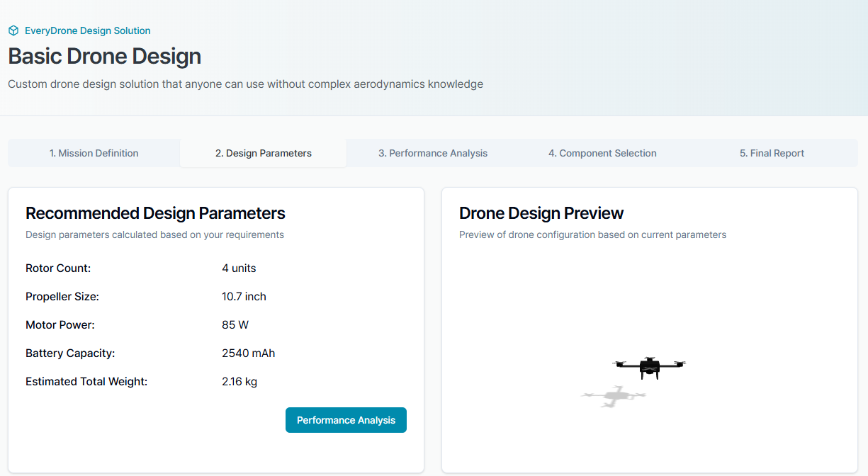Viewport: 868px width, 476px height.
Task: Go to the 3. Performance Analysis tab
Action: (433, 153)
